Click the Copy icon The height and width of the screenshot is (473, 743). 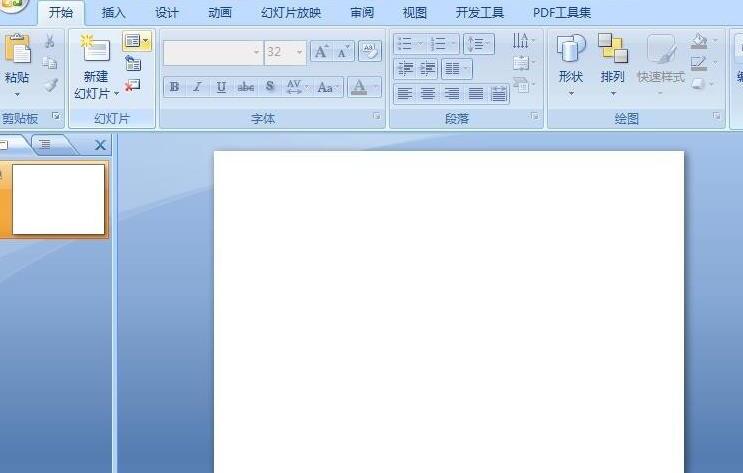click(x=50, y=63)
